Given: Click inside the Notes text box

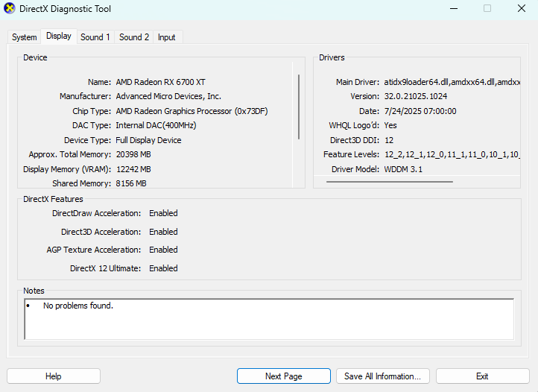Looking at the screenshot, I should click(269, 319).
